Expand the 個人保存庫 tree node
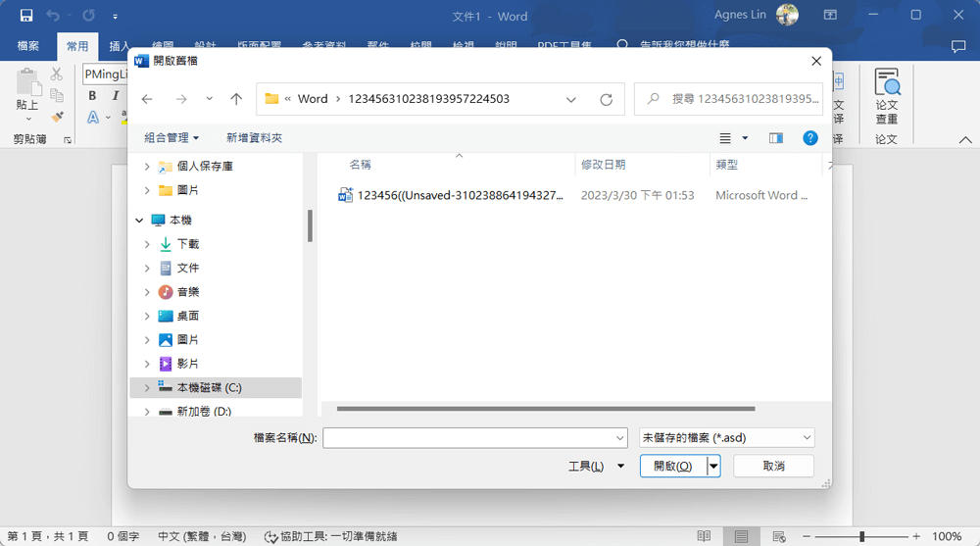 (x=147, y=167)
